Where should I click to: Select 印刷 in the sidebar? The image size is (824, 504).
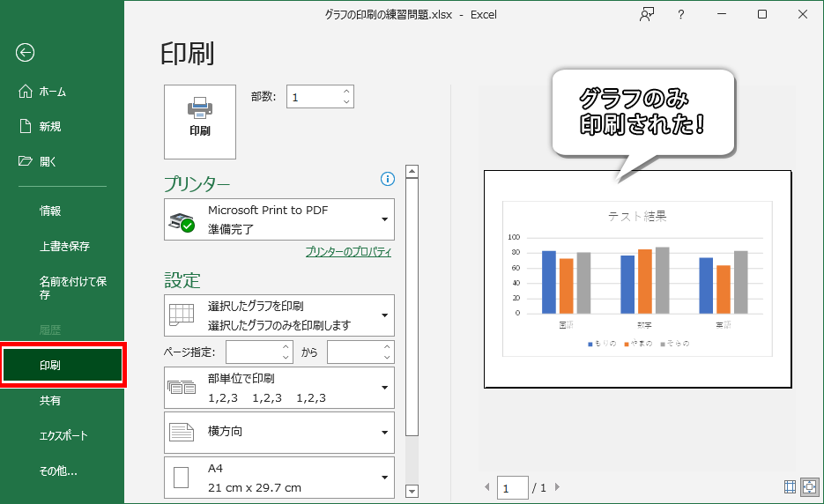coord(62,366)
